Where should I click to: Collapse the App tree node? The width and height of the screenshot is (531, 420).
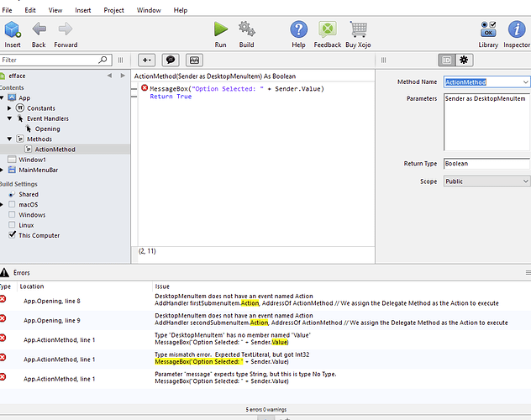(x=2, y=97)
